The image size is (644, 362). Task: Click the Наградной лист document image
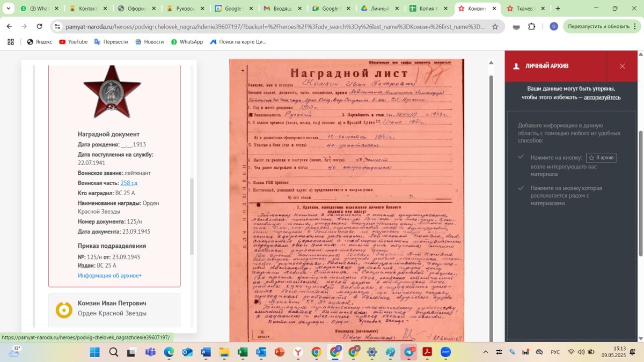click(347, 200)
